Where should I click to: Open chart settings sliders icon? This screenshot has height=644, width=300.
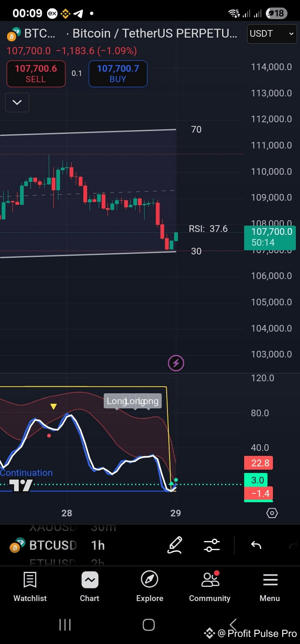pyautogui.click(x=212, y=545)
